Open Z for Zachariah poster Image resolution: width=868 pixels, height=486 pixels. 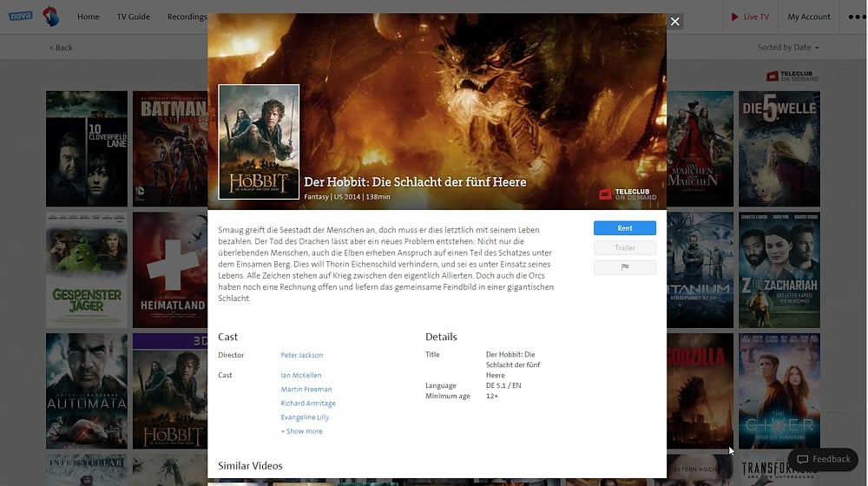779,270
